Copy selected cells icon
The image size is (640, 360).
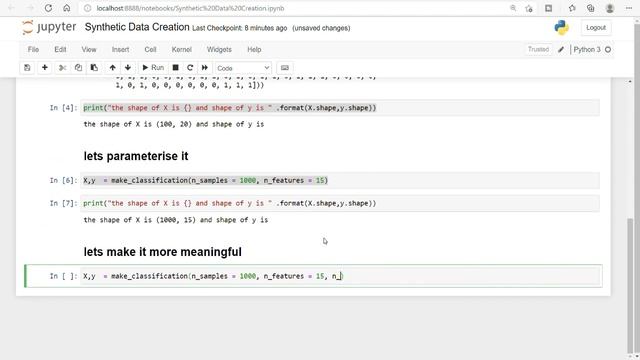78,68
